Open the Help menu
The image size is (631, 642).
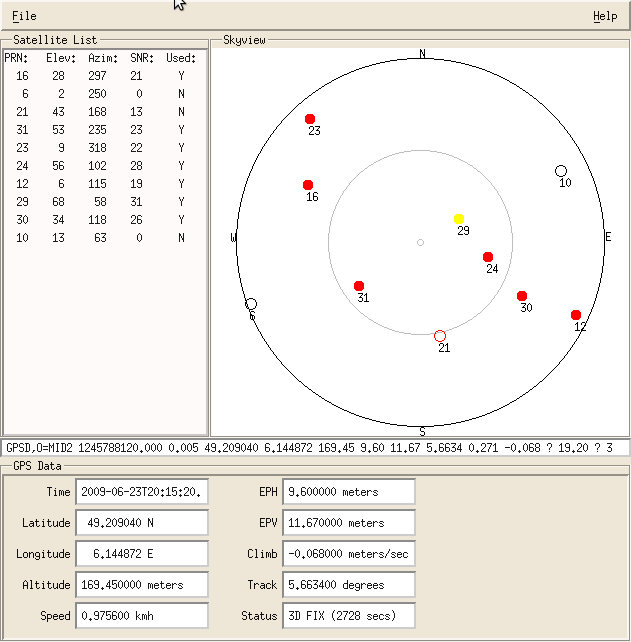pyautogui.click(x=605, y=16)
